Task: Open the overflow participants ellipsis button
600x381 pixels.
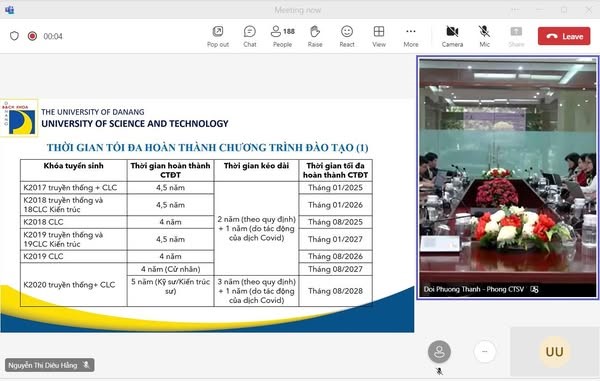Action: pos(485,352)
